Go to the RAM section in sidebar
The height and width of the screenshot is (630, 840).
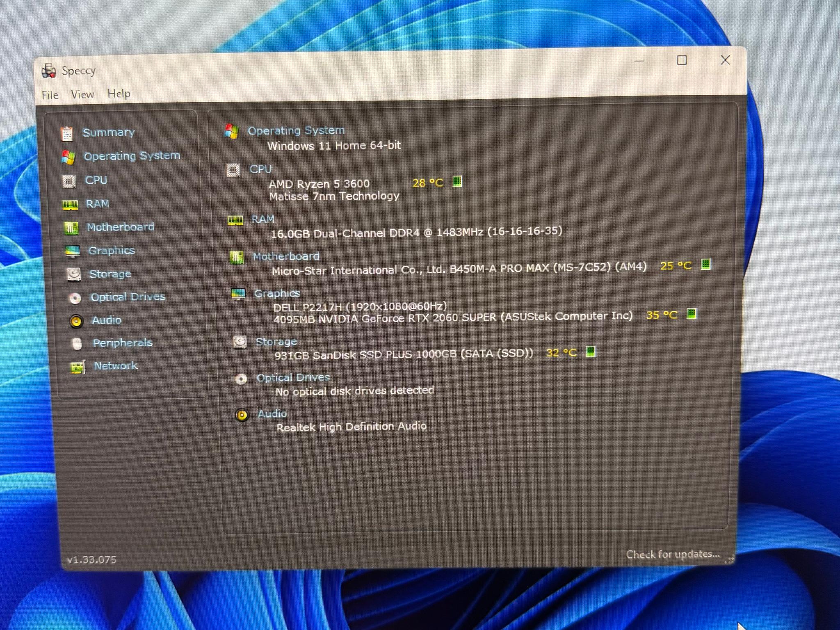98,204
